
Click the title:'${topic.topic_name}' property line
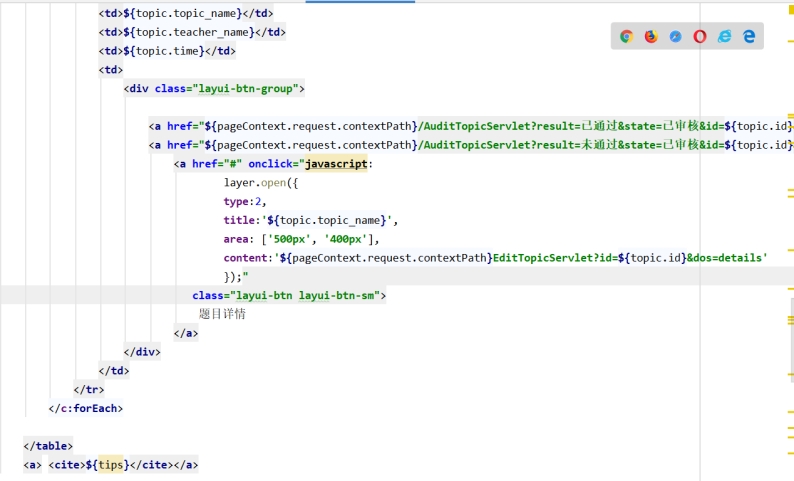(311, 220)
